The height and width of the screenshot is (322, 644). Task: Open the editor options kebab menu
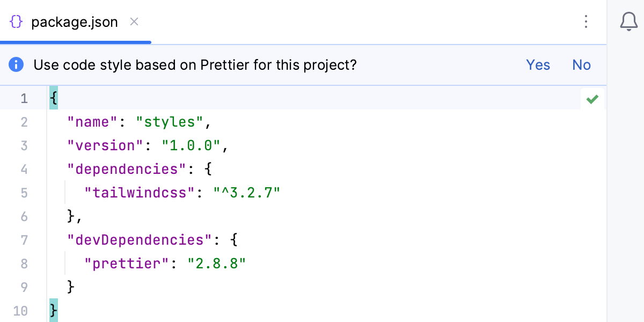(x=586, y=22)
